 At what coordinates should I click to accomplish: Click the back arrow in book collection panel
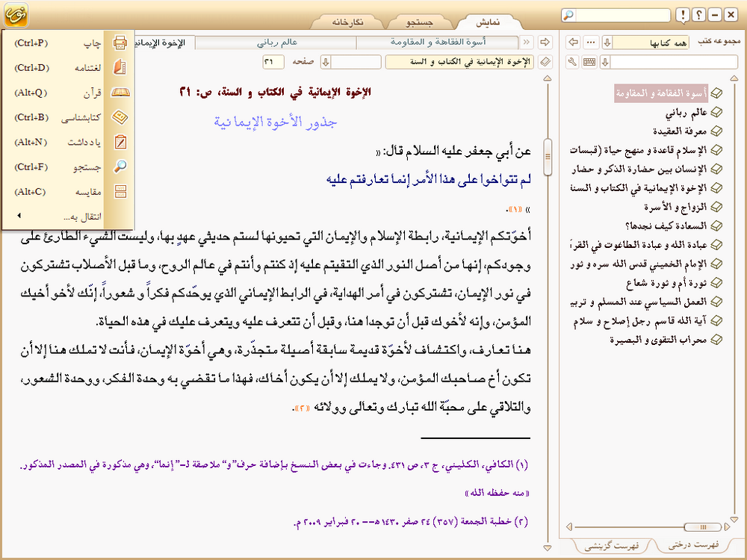574,42
